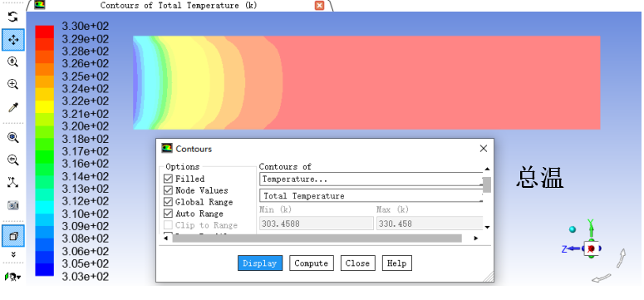Click the camera snapshot icon
644x300 pixels.
tap(13, 205)
